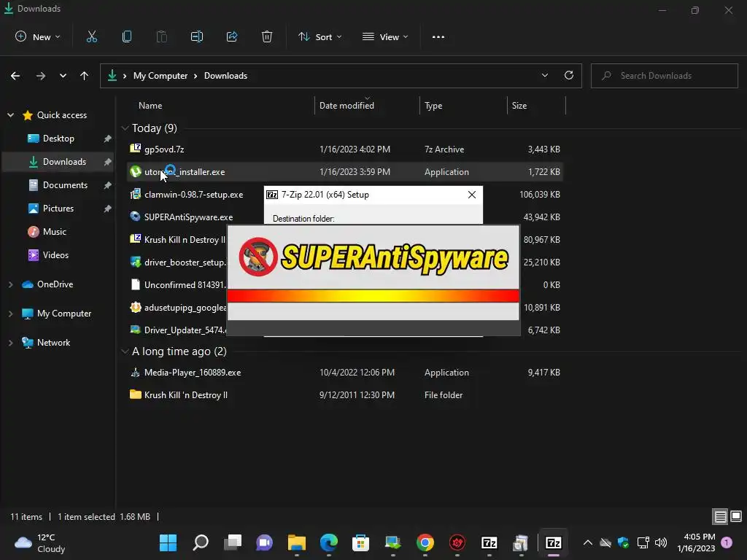Image resolution: width=747 pixels, height=560 pixels.
Task: Select Documents in navigation pane
Action: point(58,185)
